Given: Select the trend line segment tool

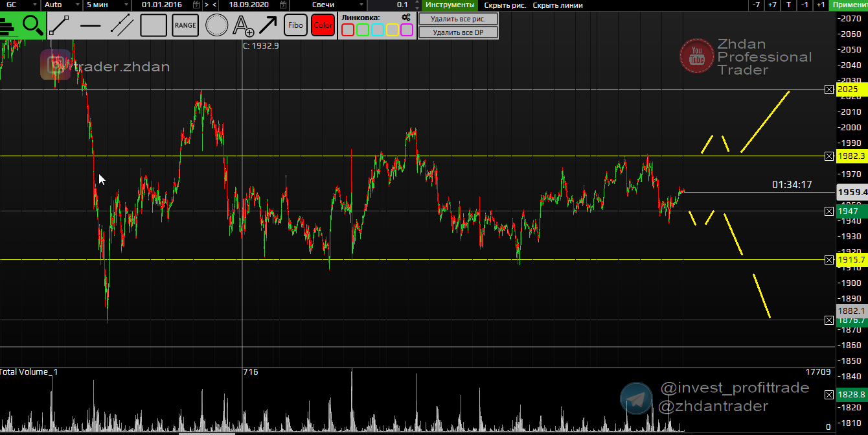Looking at the screenshot, I should pos(60,25).
